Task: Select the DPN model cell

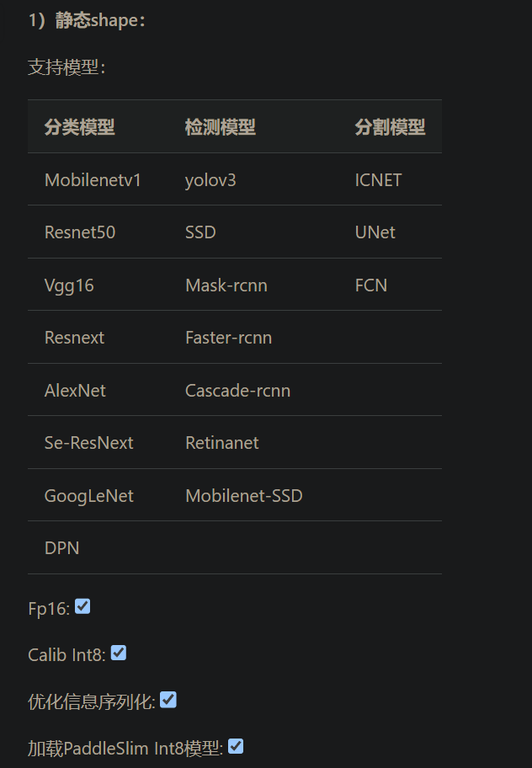Action: coord(61,547)
